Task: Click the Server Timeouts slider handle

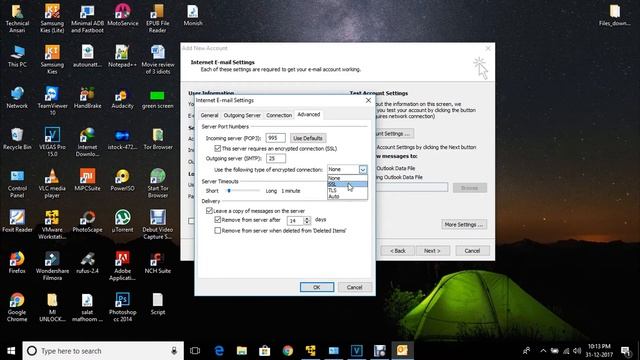Action: [x=229, y=191]
